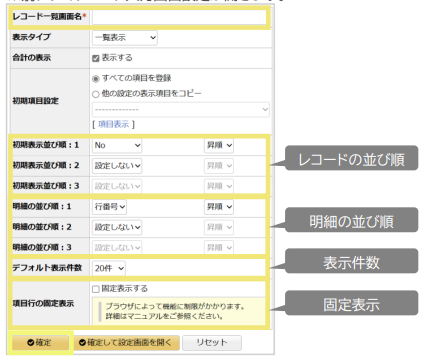Viewport: 421px width, 360px height.
Task: Open 初期表示並び順:3 昇順 order dropdown
Action: (219, 186)
